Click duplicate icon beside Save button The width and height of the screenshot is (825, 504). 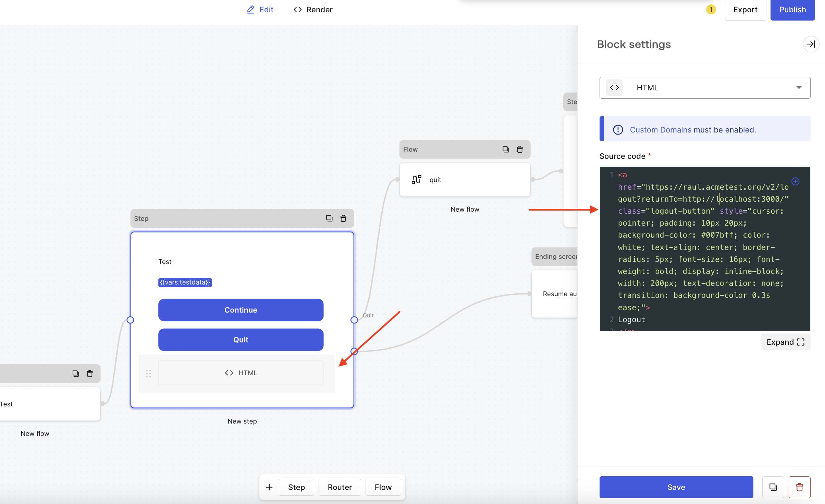pos(773,487)
